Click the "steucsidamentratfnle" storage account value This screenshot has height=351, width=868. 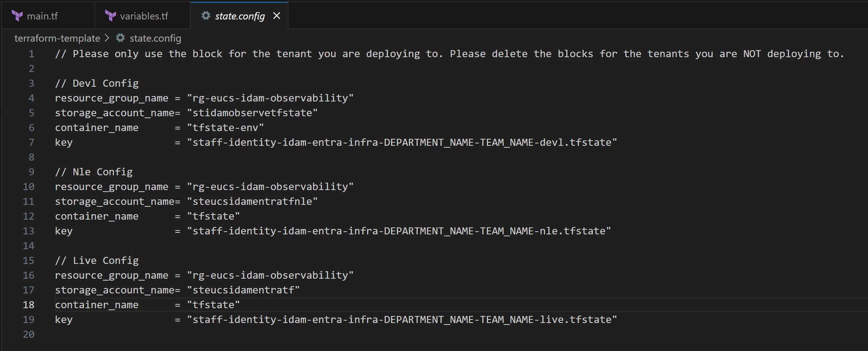coord(252,201)
